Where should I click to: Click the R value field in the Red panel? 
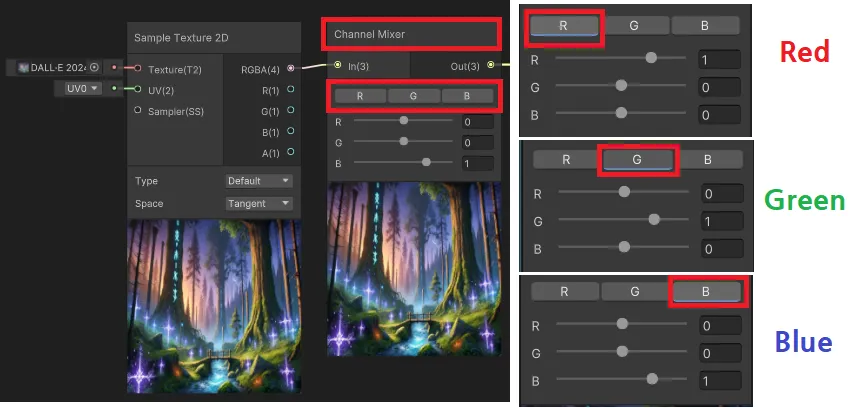coord(720,60)
